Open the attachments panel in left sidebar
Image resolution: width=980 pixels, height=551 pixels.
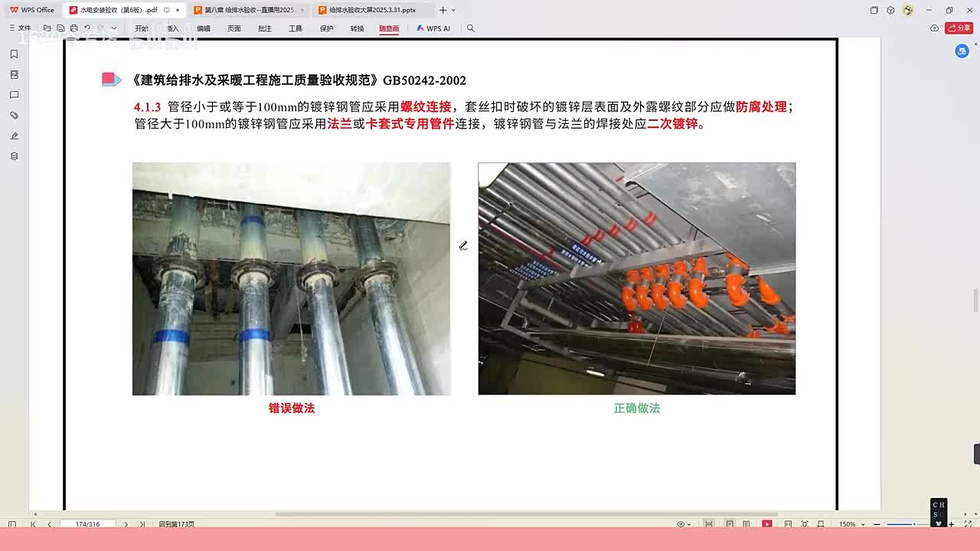(x=14, y=116)
